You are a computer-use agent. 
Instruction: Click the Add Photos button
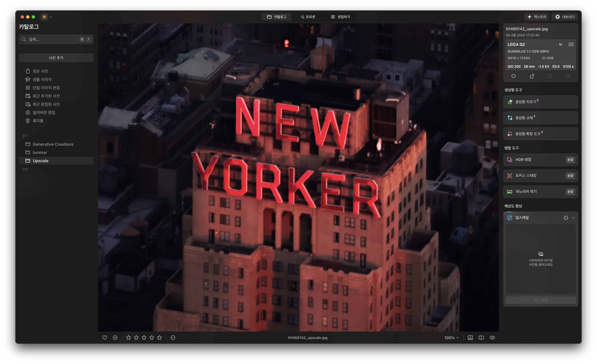(x=56, y=58)
